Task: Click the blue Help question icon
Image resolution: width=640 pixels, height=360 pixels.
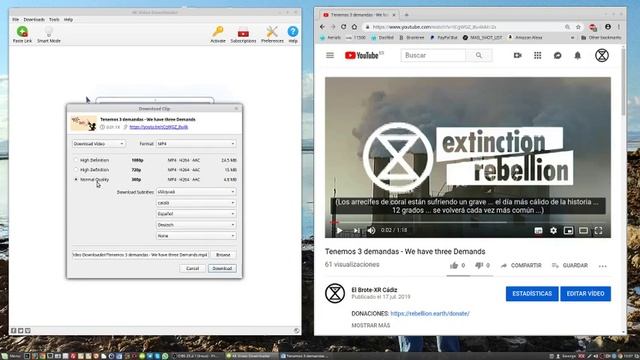Action: tap(293, 31)
